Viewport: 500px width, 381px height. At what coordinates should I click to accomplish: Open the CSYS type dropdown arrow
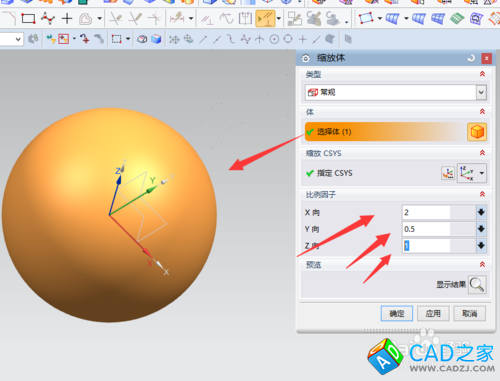482,173
